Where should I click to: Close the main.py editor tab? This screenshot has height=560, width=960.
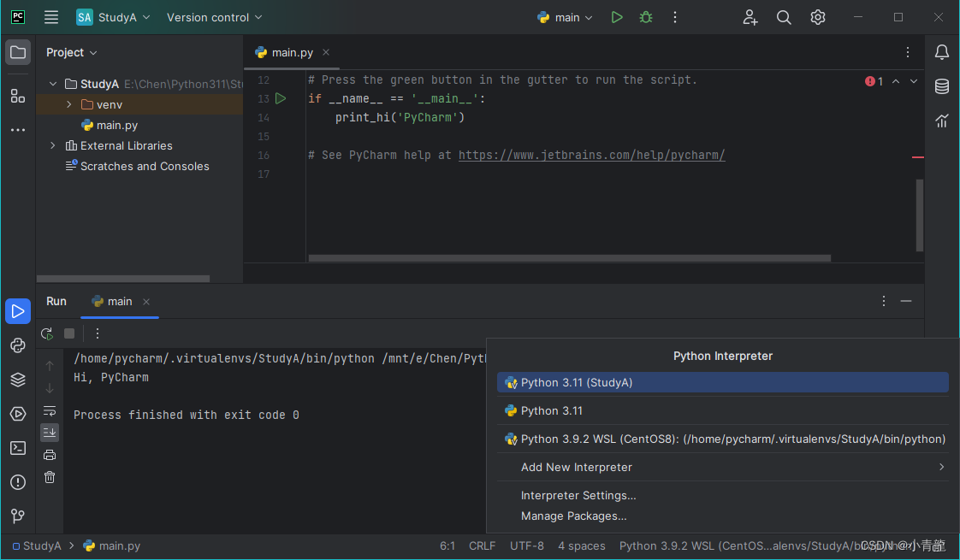pyautogui.click(x=326, y=53)
